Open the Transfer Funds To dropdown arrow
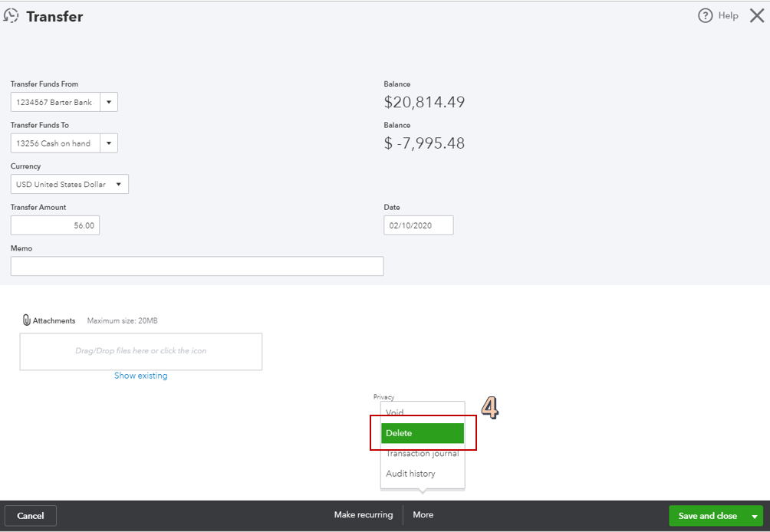 [x=108, y=143]
